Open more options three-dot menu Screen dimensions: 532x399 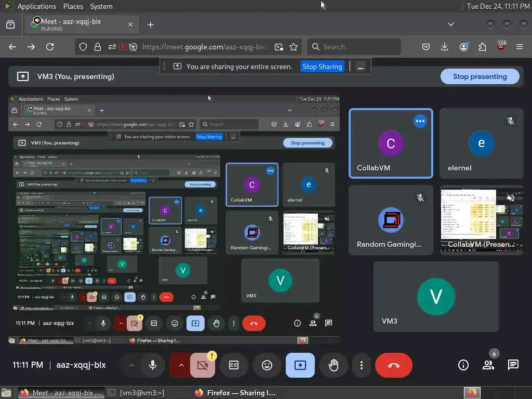tap(362, 365)
